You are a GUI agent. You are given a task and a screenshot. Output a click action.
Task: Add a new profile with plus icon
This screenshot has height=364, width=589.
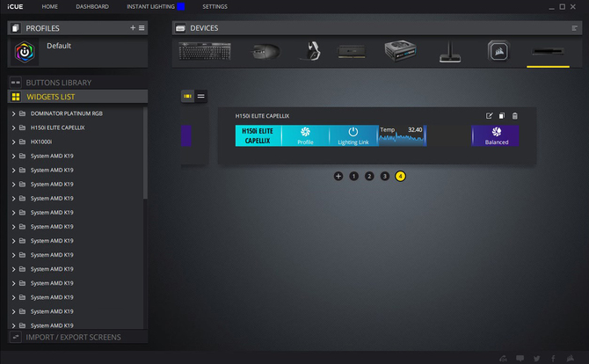133,28
